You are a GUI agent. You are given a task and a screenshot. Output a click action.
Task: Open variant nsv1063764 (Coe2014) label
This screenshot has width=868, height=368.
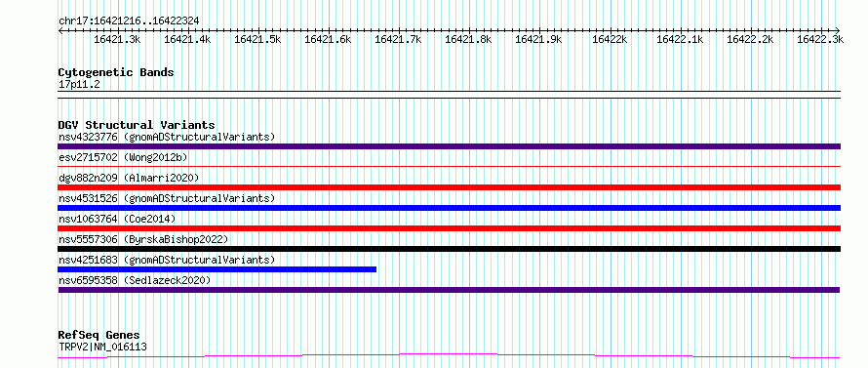tap(117, 219)
